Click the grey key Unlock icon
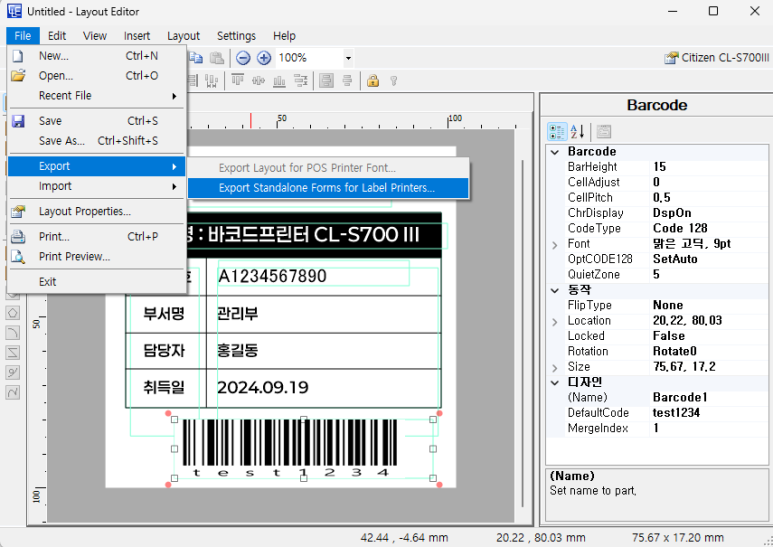This screenshot has width=773, height=547. [393, 80]
